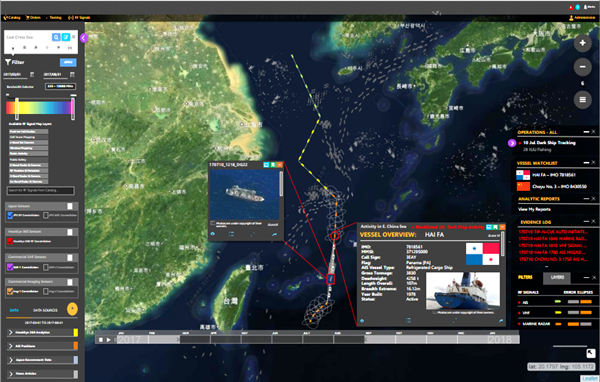The width and height of the screenshot is (600, 382).
Task: Expand the operations panel purple arrow
Action: coord(512,143)
